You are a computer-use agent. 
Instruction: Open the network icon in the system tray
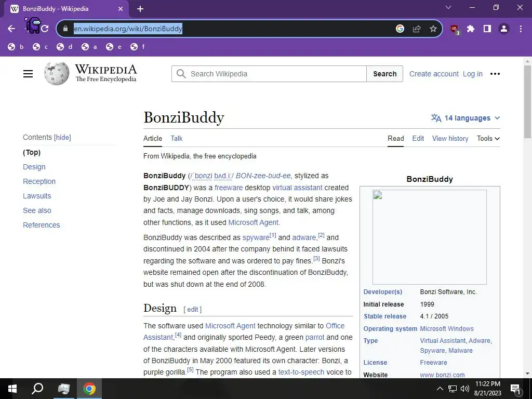coord(453,389)
